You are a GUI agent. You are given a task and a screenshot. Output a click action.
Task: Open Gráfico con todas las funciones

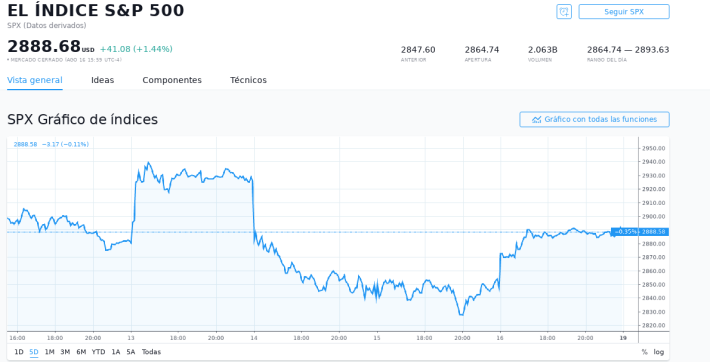point(594,120)
